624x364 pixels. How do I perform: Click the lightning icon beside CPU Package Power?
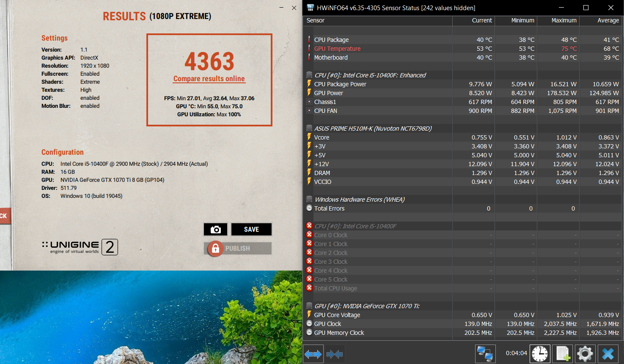pyautogui.click(x=309, y=84)
